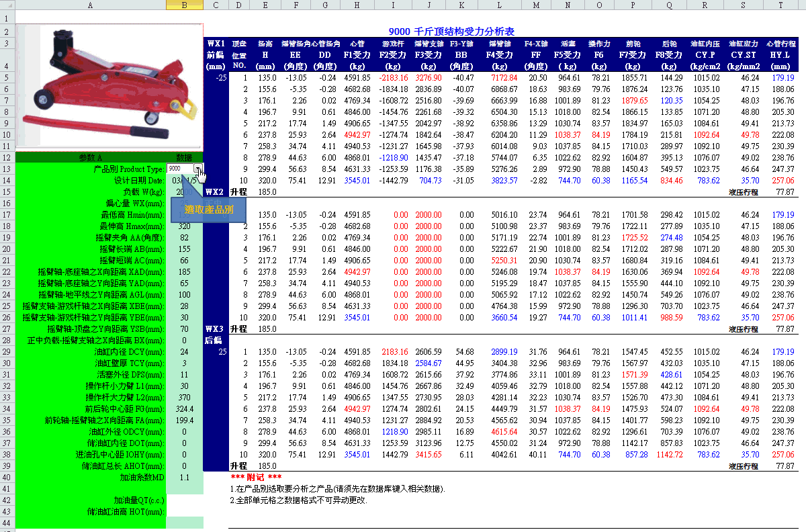Select column L header

pos(499,5)
